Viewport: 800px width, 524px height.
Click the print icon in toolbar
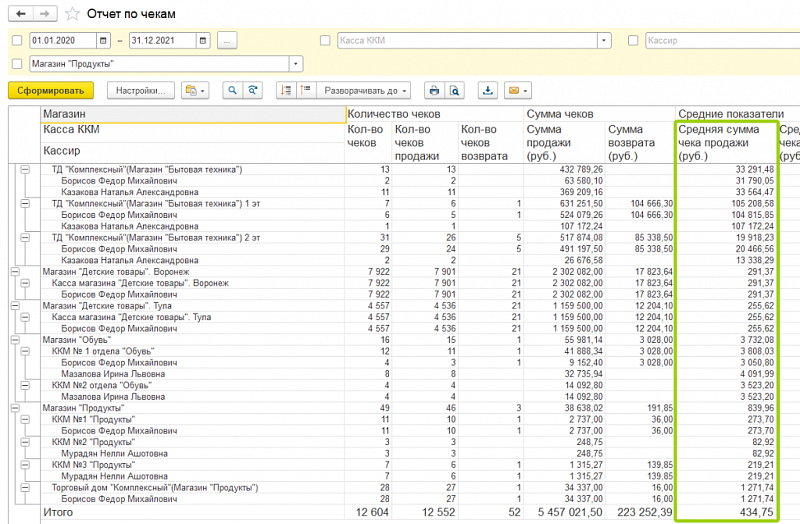(434, 90)
